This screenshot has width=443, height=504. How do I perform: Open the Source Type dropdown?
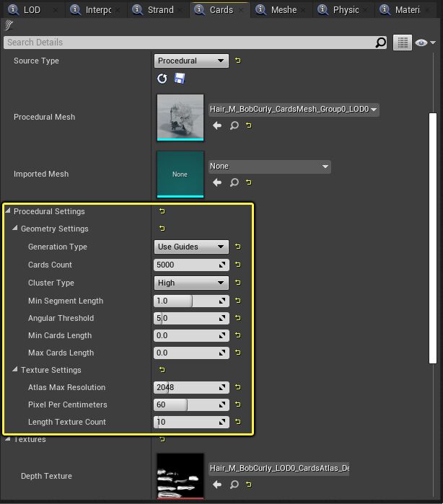point(191,61)
